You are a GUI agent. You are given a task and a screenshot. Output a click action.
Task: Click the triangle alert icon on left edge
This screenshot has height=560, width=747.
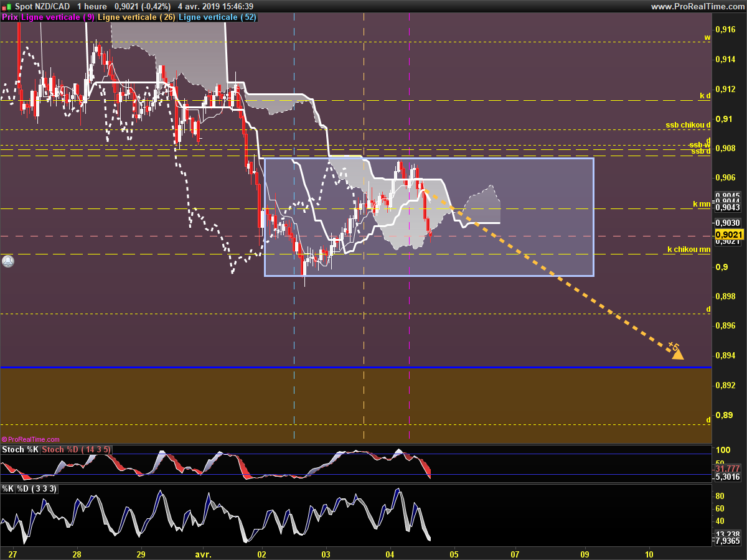coord(7,261)
